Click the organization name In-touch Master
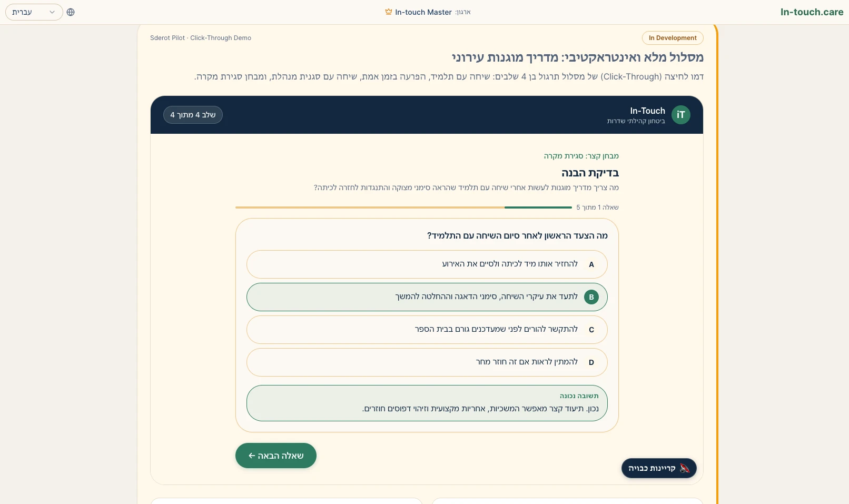 pyautogui.click(x=423, y=12)
